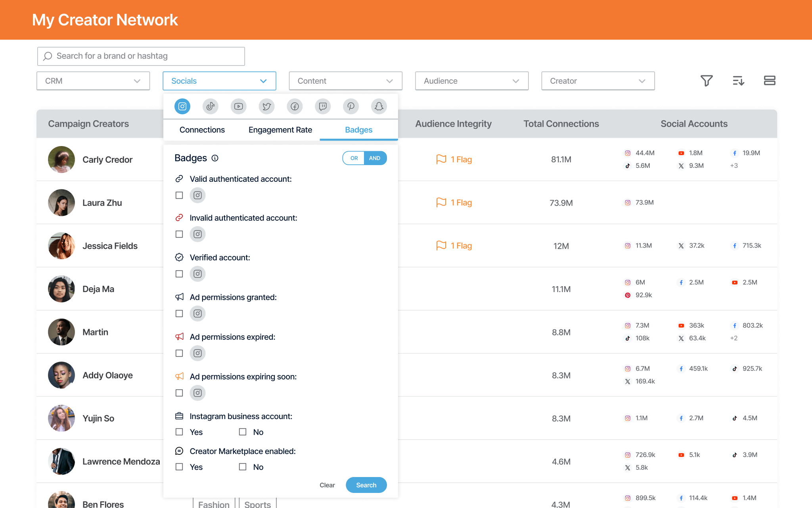Click the Badges info icon

215,158
